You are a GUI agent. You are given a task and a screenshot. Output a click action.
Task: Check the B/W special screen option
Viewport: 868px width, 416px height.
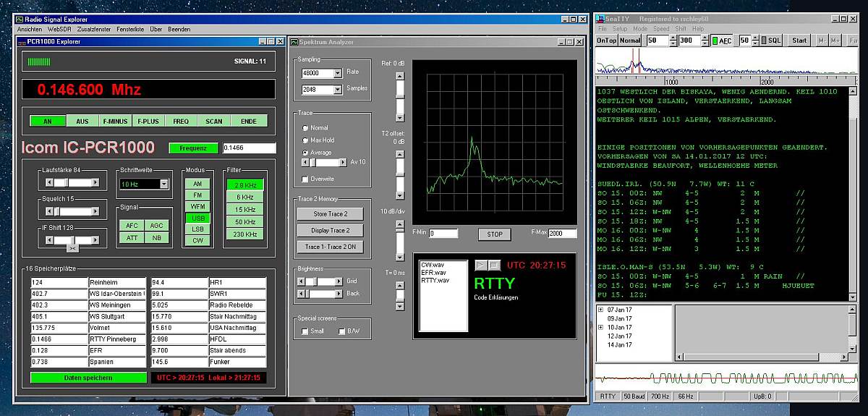342,331
